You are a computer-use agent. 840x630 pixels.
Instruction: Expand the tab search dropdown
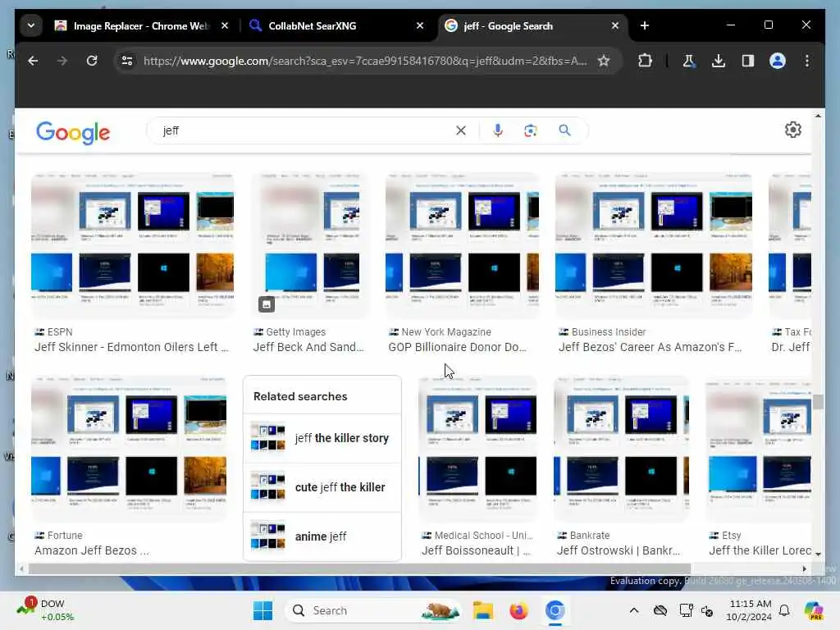click(x=31, y=25)
